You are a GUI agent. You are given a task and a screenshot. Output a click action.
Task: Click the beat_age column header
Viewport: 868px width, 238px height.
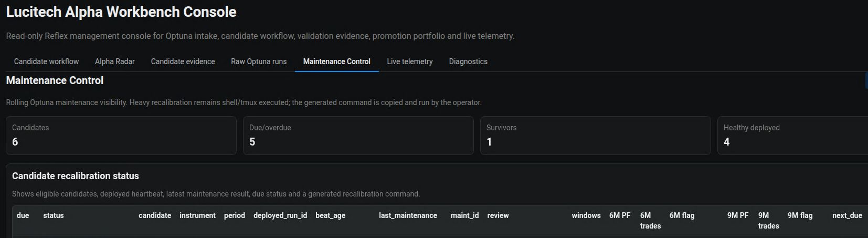(331, 215)
